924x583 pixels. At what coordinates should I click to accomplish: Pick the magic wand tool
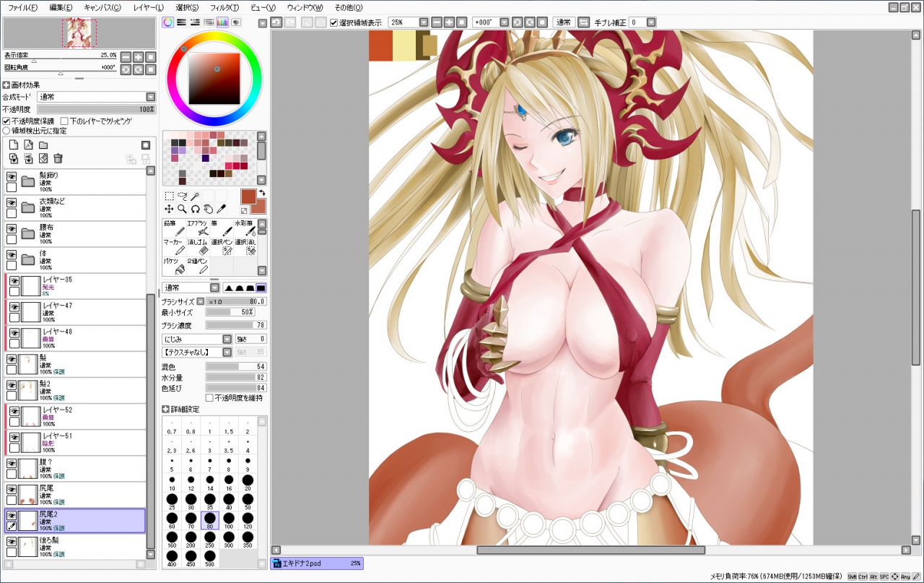click(x=195, y=196)
